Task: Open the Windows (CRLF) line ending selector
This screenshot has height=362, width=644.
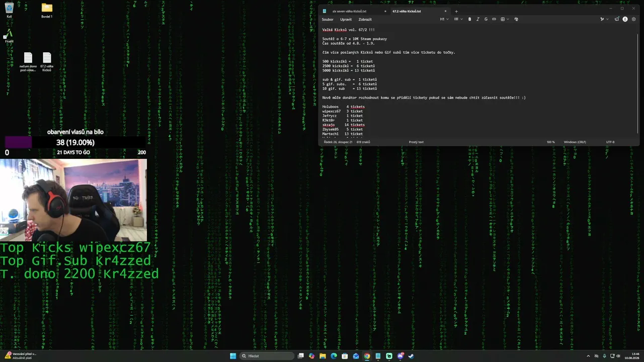Action: [575, 142]
